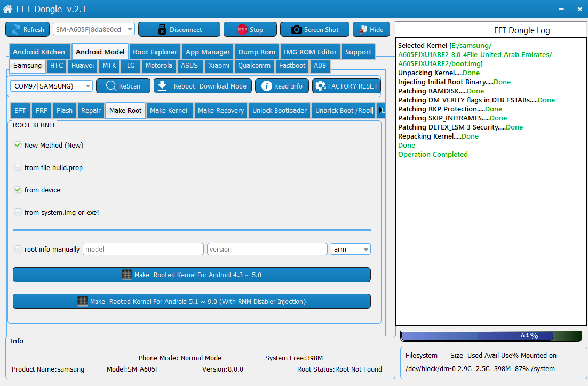Click the Root Status:Root Not Found text
The image size is (588, 386).
[x=339, y=369]
